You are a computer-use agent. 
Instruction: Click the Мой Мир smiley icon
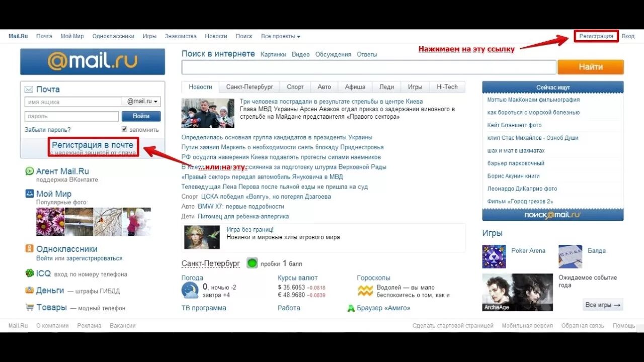(x=30, y=194)
